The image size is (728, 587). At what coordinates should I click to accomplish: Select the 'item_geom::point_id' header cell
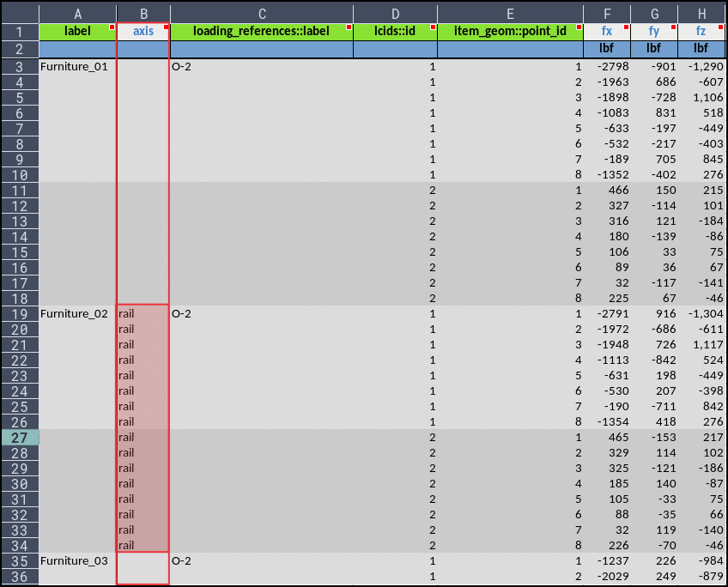[x=510, y=32]
